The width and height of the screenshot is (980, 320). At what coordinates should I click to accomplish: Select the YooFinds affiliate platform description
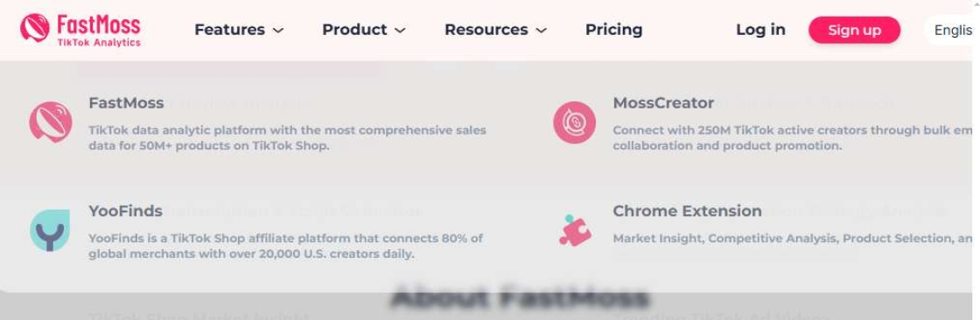pos(285,247)
